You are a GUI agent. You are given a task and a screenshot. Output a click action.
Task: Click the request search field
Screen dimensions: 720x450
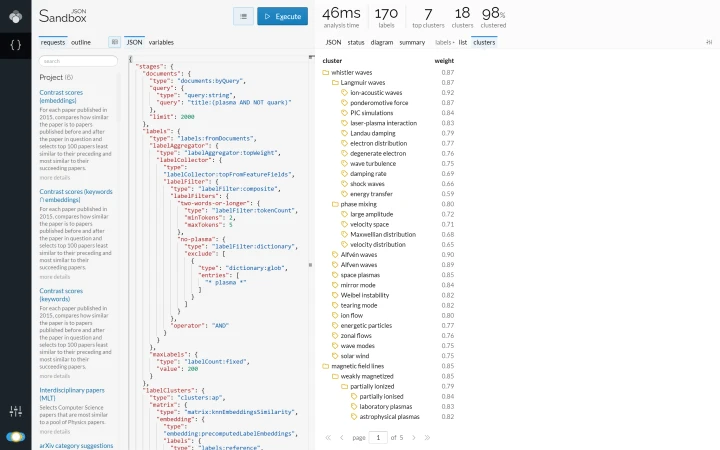tap(78, 61)
